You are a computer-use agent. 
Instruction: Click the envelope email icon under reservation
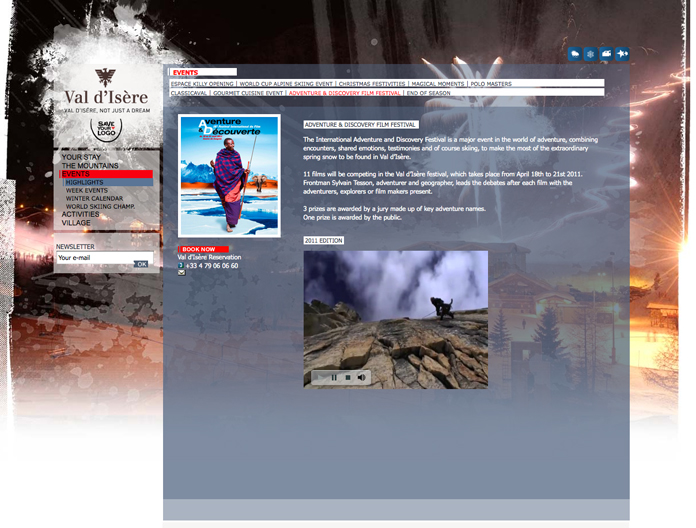[x=181, y=273]
